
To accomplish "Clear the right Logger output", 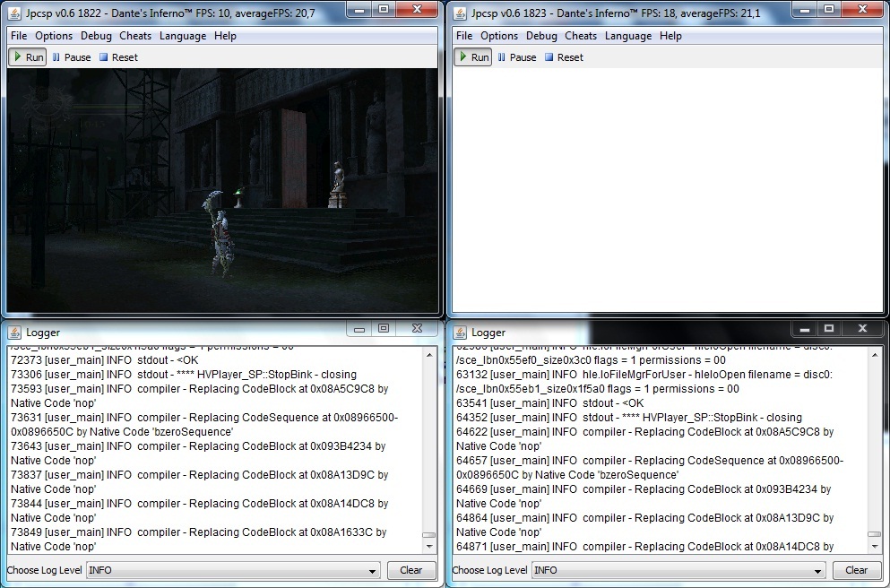I will coord(856,570).
